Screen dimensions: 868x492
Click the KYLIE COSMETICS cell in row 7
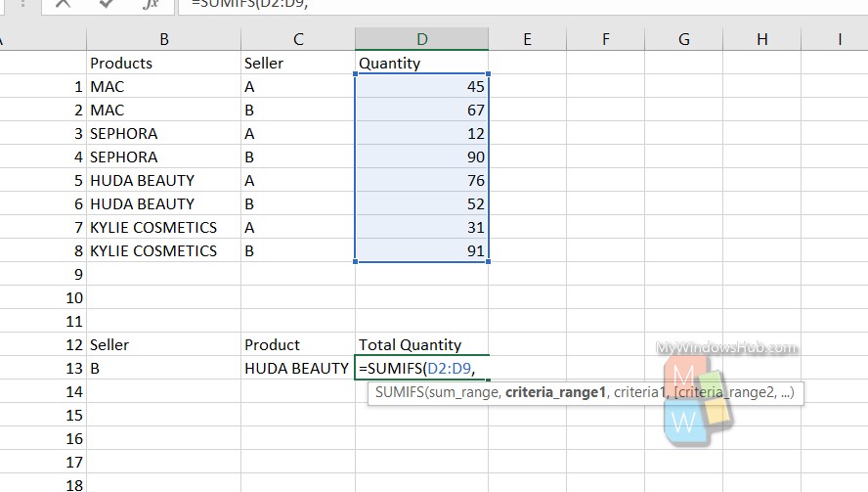click(x=164, y=227)
